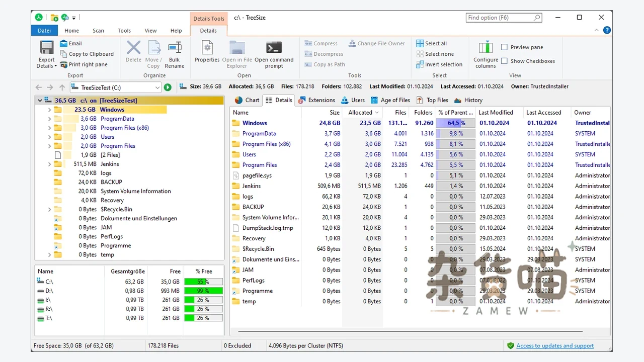Open the Extensions view tab

point(316,100)
